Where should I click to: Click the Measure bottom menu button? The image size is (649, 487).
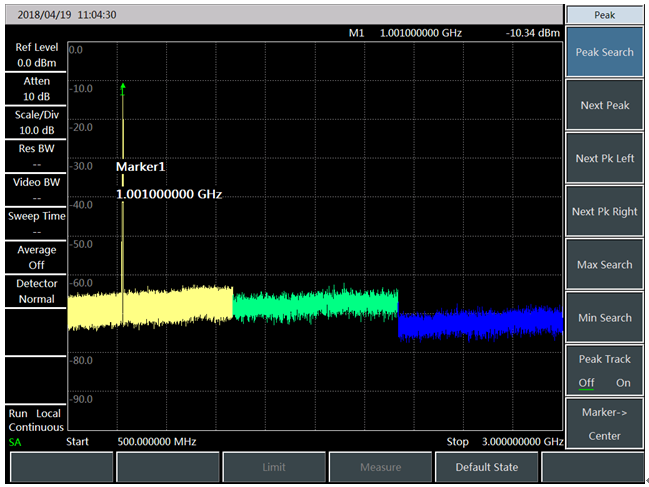coord(380,467)
